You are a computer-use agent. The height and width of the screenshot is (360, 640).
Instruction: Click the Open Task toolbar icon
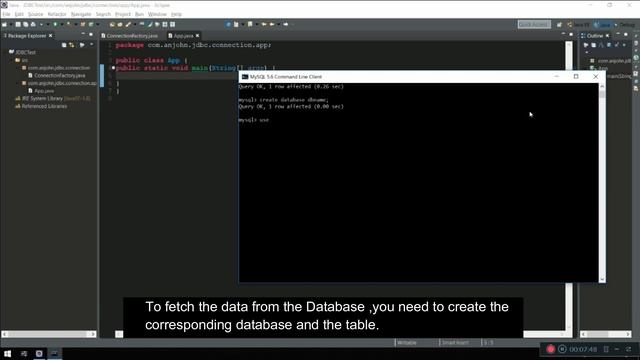click(120, 24)
